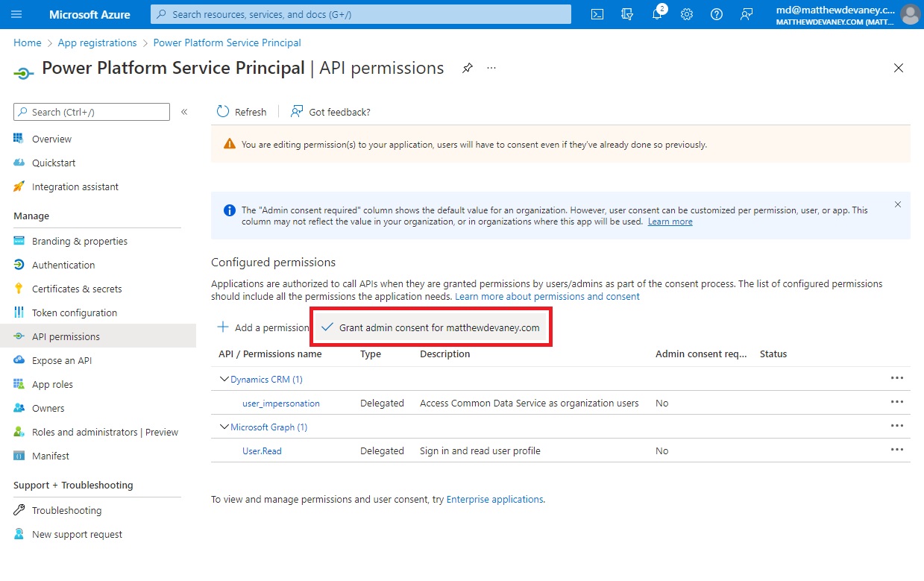The height and width of the screenshot is (581, 924).
Task: Open the Azure portal hamburger menu
Action: coord(19,14)
